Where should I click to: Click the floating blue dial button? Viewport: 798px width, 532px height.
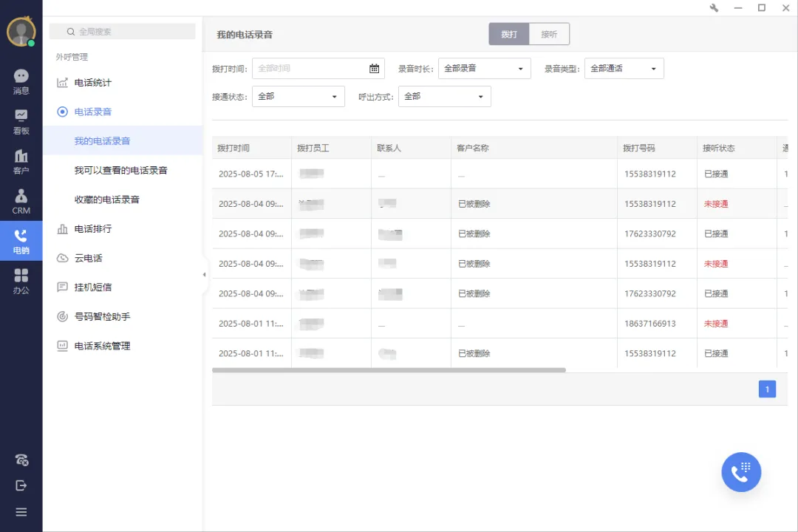pos(741,471)
